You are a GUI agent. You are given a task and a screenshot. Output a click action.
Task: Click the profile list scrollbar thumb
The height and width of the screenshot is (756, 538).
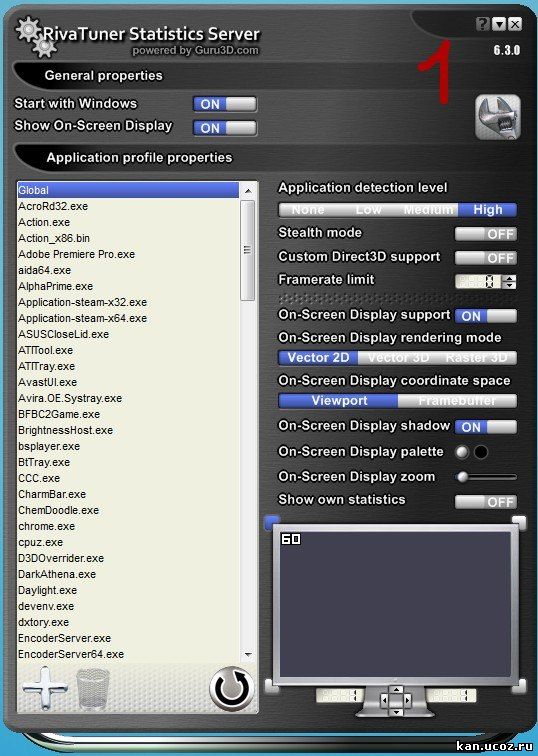(247, 251)
